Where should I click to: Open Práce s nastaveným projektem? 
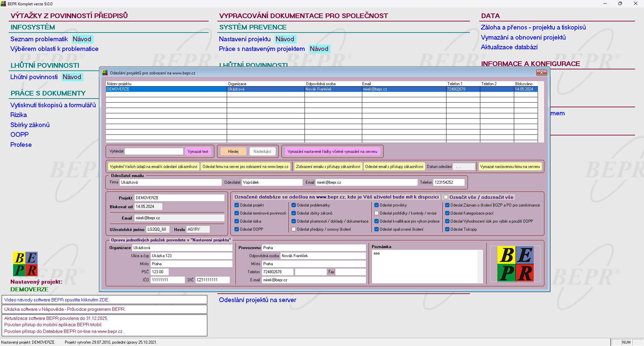point(262,49)
